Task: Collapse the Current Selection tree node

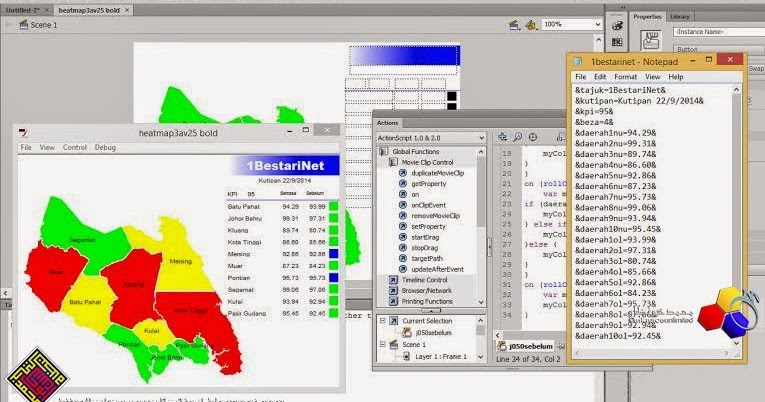Action: 383,321
